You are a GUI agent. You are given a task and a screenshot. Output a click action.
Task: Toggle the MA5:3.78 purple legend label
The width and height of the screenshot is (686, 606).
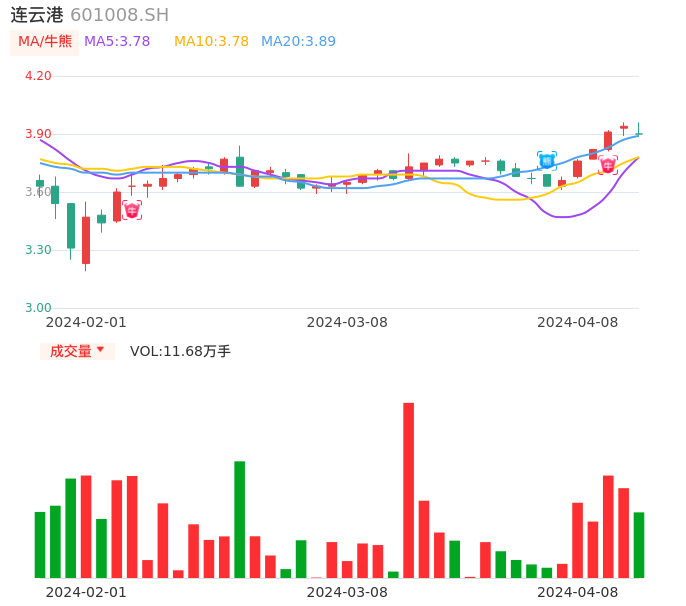click(x=117, y=42)
